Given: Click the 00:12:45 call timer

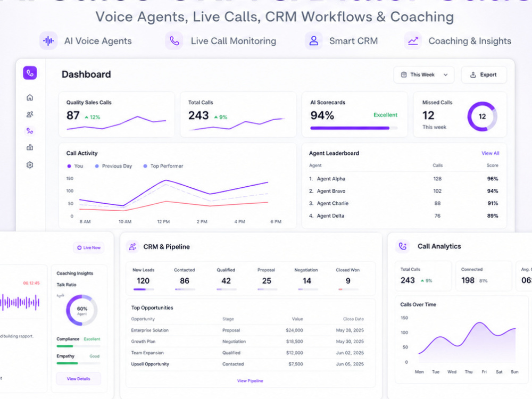Looking at the screenshot, I should click(31, 283).
